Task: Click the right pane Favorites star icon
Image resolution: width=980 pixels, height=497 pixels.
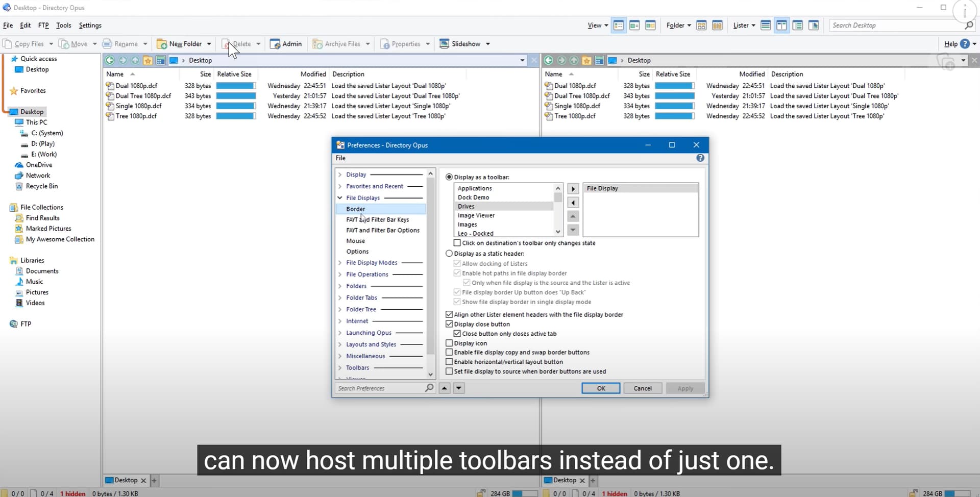Action: 587,60
